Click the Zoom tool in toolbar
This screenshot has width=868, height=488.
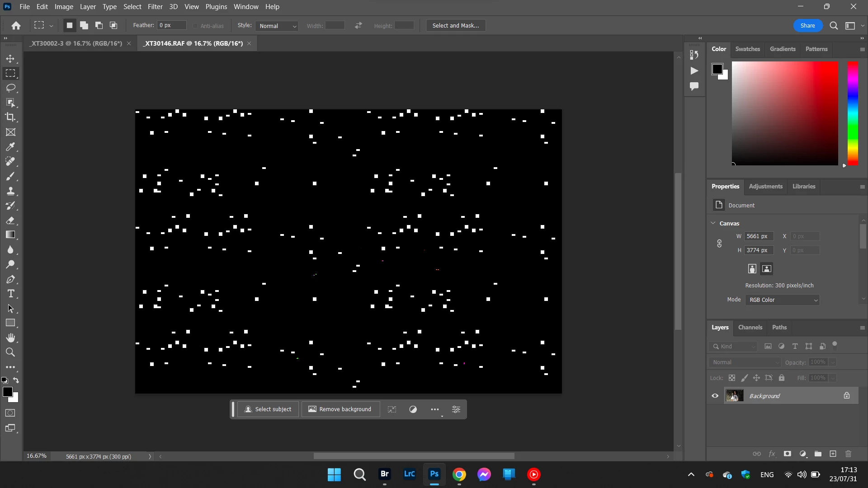pos(10,352)
